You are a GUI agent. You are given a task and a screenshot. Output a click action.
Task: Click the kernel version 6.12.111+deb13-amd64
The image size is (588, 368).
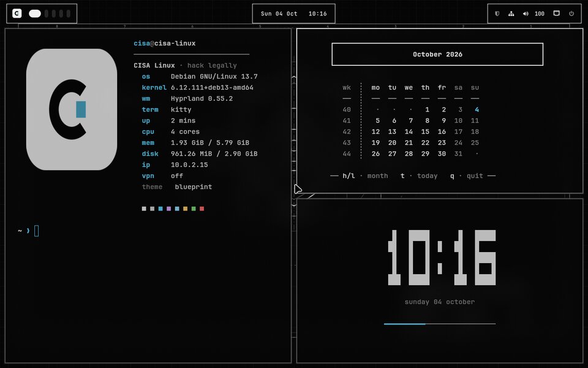tap(212, 88)
